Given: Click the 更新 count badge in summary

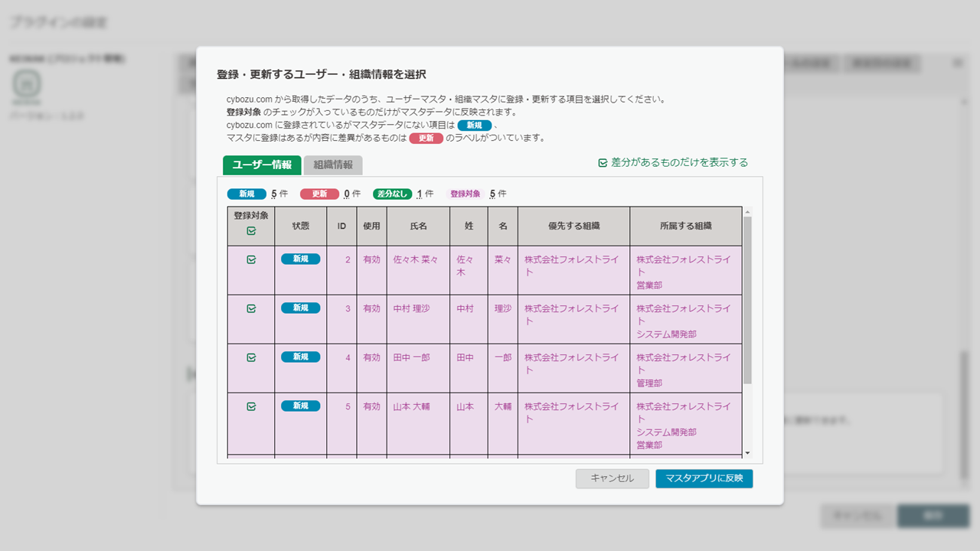Looking at the screenshot, I should [x=319, y=194].
